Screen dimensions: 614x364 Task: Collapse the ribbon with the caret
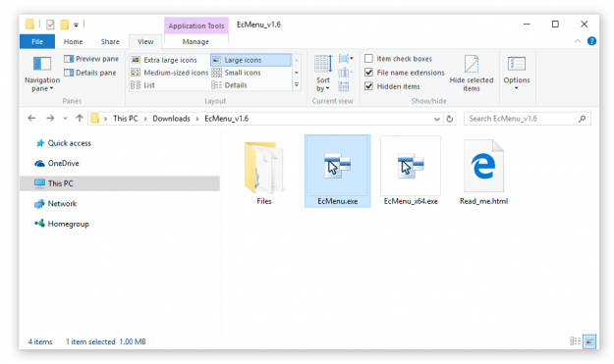tap(578, 41)
